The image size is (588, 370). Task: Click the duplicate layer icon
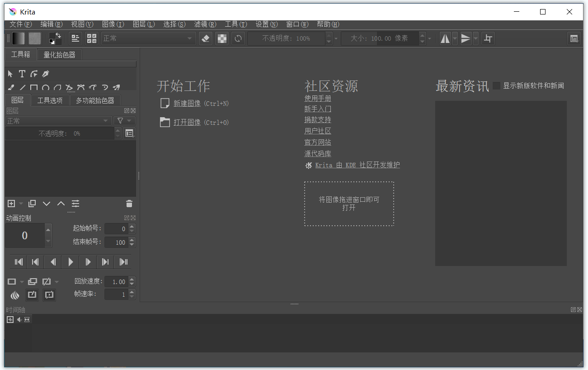32,204
